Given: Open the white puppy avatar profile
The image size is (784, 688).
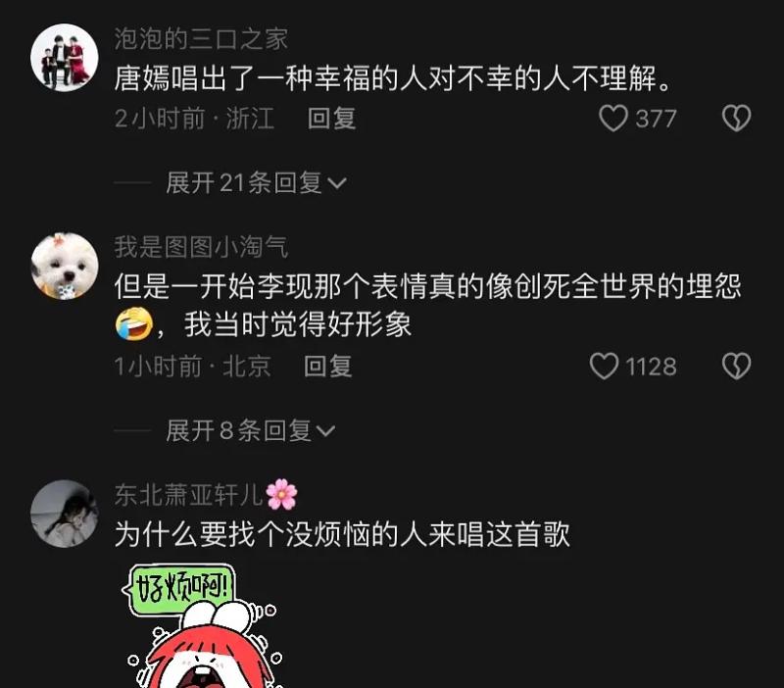Looking at the screenshot, I should 65,266.
